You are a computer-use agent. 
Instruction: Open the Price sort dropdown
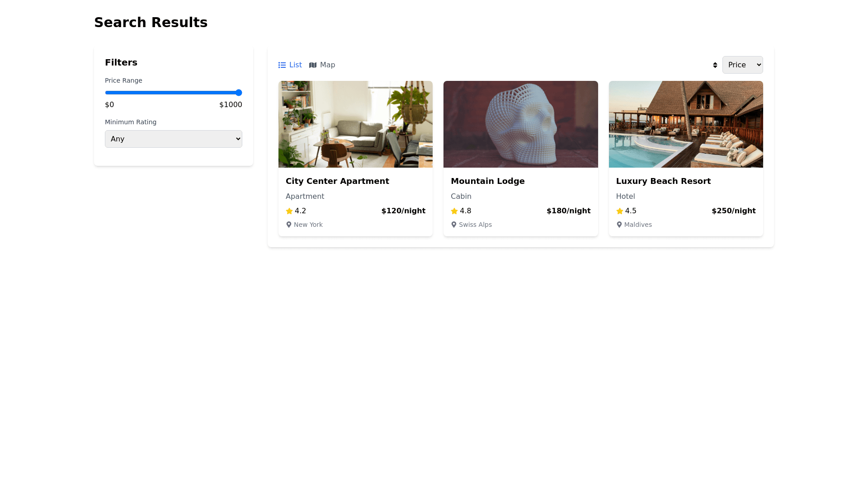tap(742, 65)
